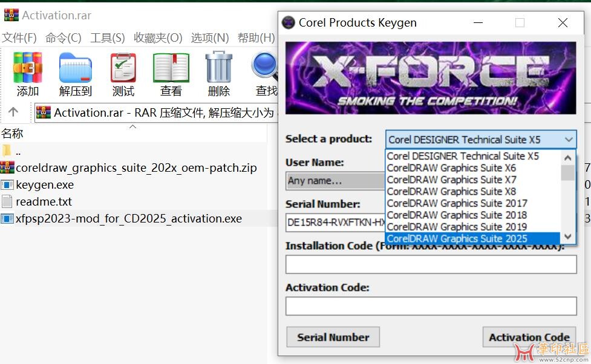Screen dimensions: 591x364
Task: Choose CorelDRAW Graphics Suite 2019 option
Action: [473, 227]
